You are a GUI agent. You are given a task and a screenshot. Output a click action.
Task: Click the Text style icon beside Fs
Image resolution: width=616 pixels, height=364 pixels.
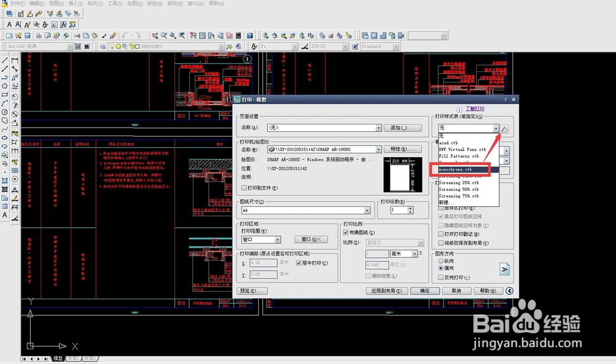tap(254, 46)
